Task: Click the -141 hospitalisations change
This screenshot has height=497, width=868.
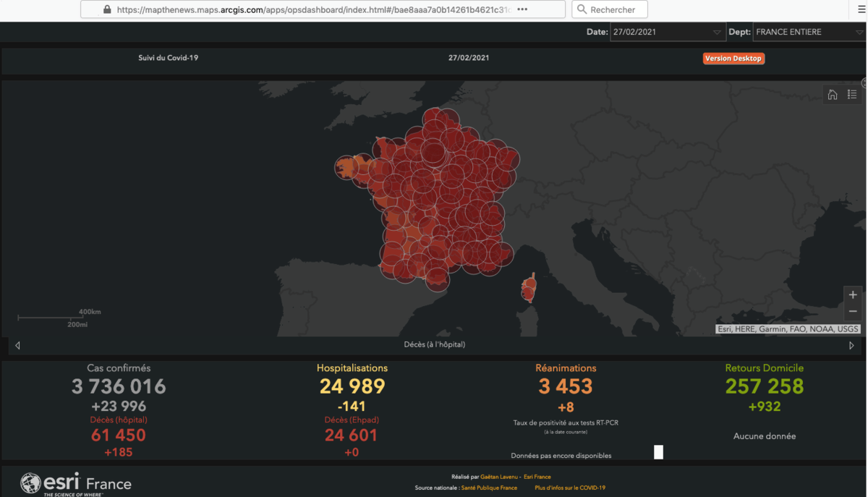Action: [352, 407]
